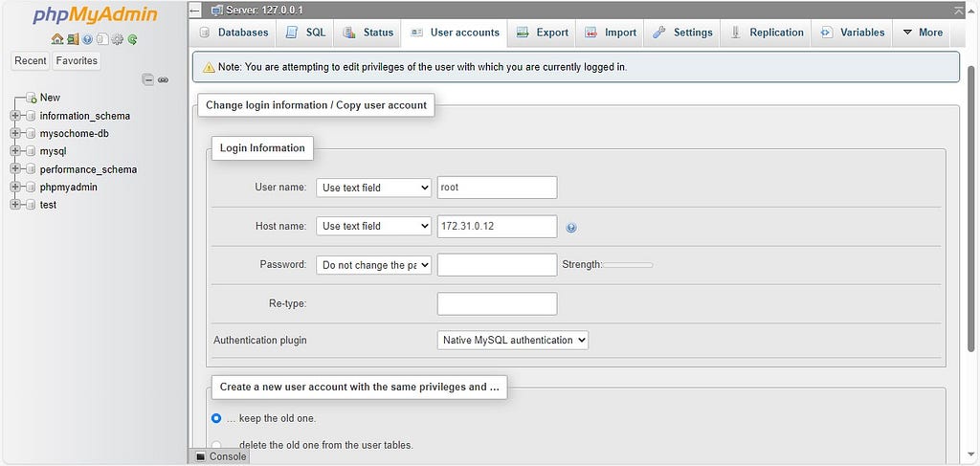980x466 pixels.
Task: Expand the test database node
Action: point(15,205)
